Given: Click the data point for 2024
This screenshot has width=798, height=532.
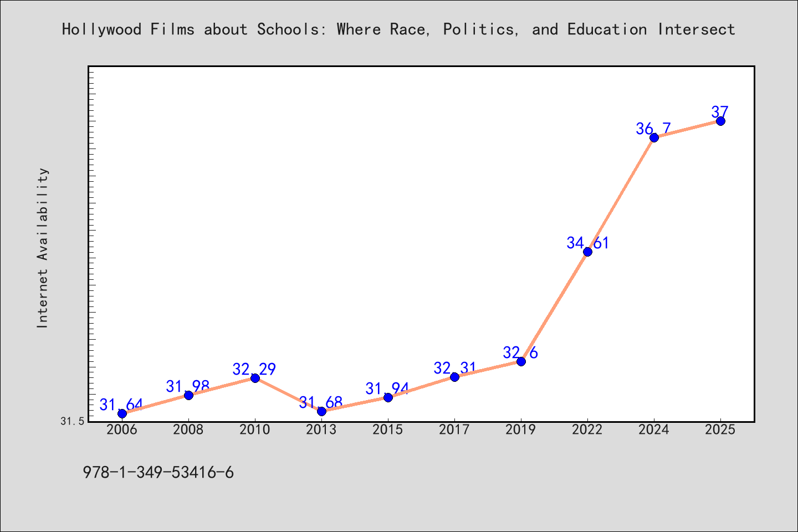Looking at the screenshot, I should (654, 137).
